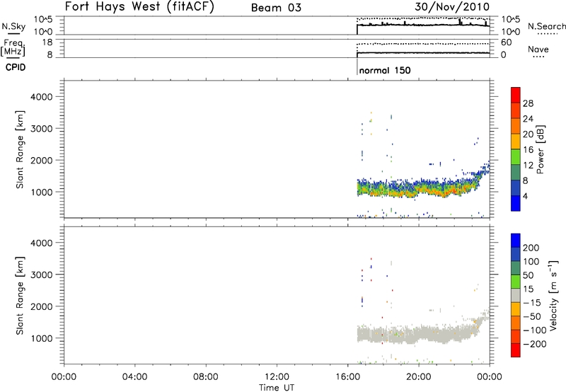Image resolution: width=566 pixels, height=392 pixels.
Task: Click the '16:00' time axis tick label
Action: (347, 377)
